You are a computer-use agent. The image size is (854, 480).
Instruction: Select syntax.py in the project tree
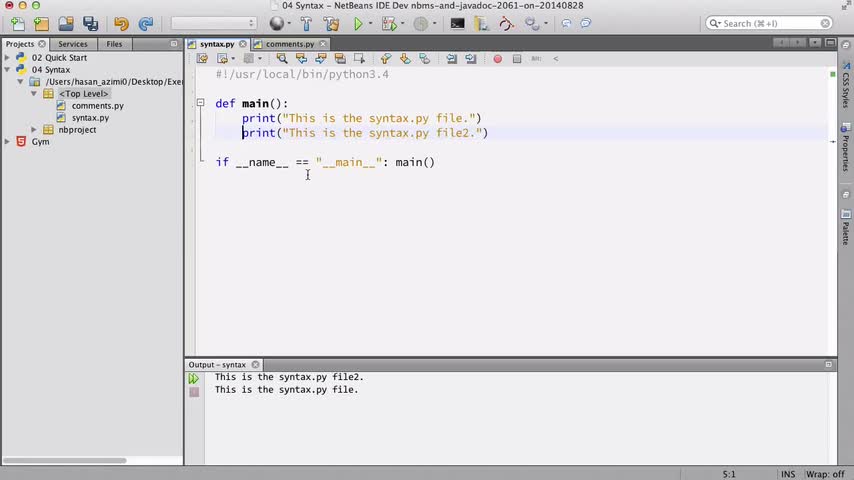pyautogui.click(x=90, y=118)
